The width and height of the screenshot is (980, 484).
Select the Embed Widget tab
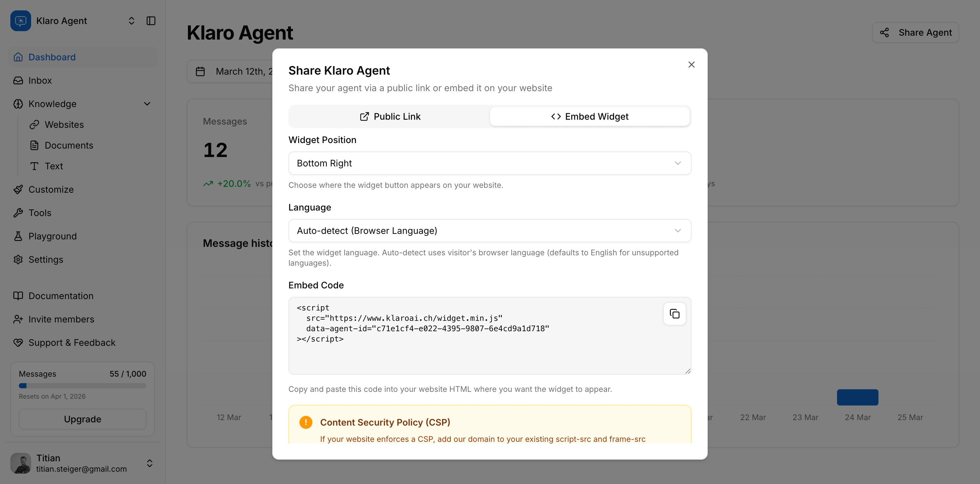click(589, 116)
